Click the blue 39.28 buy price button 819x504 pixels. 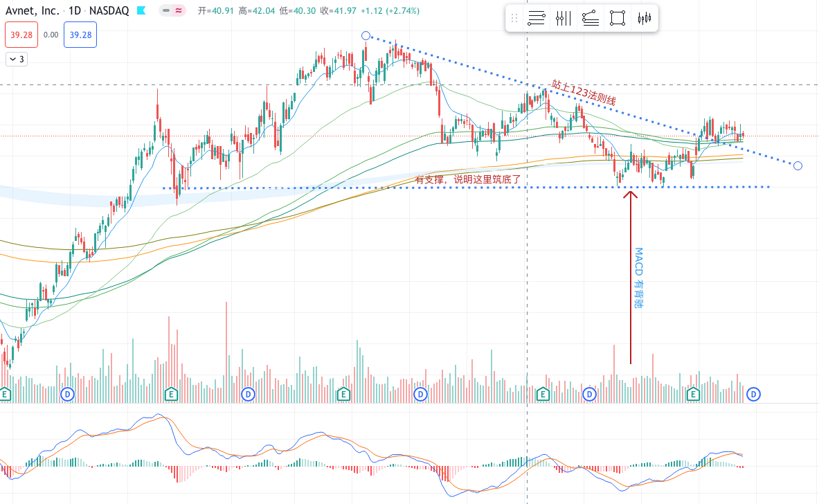80,35
